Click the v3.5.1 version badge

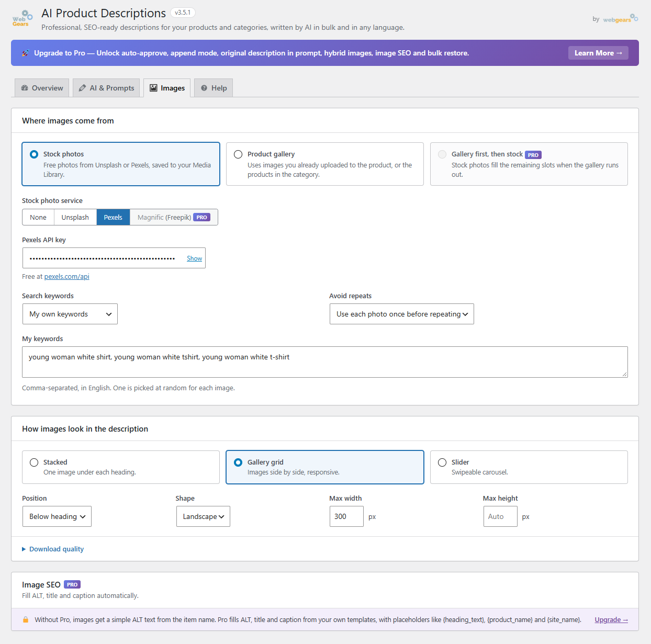click(183, 13)
